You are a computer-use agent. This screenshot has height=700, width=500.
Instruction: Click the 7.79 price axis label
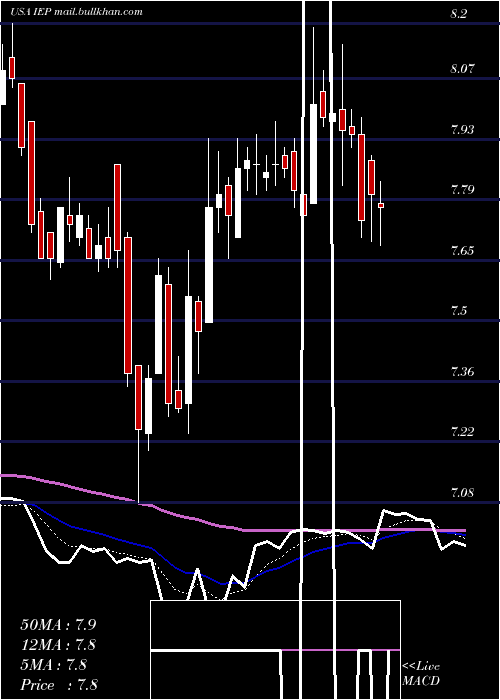point(462,190)
